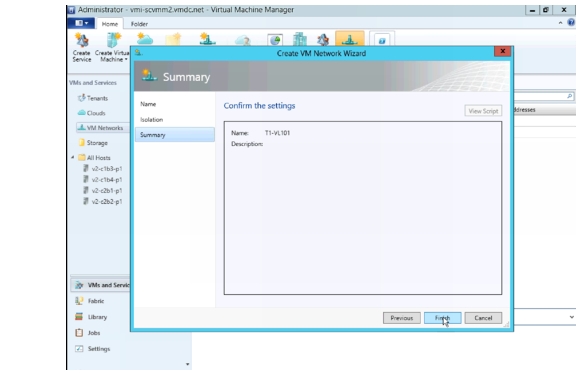Click the Services ribbon icon beside the buildings

pyautogui.click(x=323, y=40)
